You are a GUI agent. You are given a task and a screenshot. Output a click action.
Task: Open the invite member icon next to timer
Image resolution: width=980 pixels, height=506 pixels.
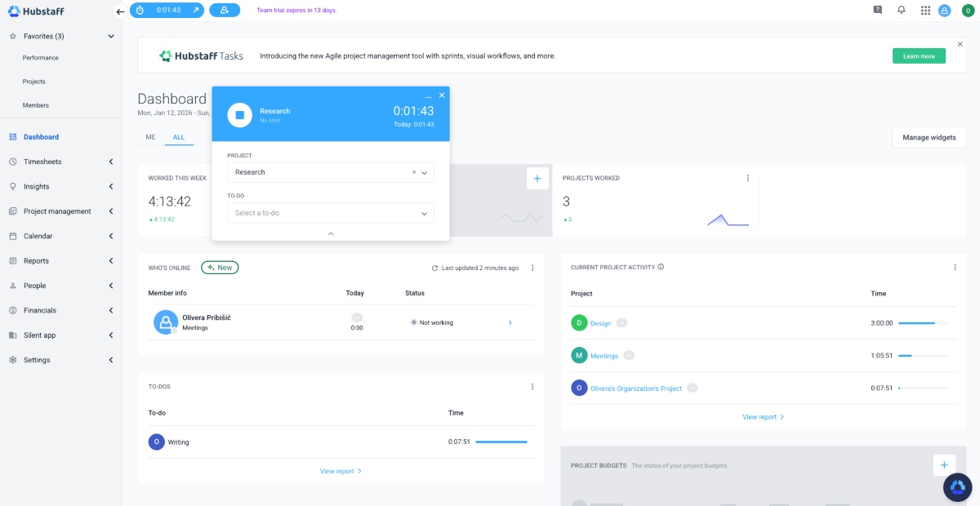point(225,11)
